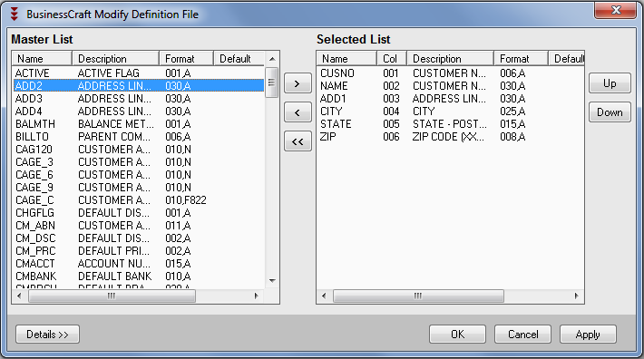
Task: Select ZIP row in Selected List
Action: click(x=450, y=137)
